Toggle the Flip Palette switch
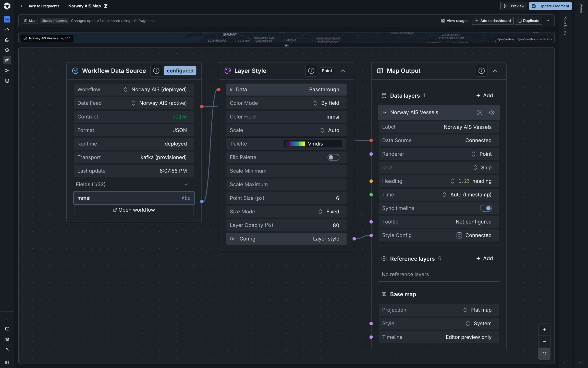588x368 pixels. pos(333,157)
